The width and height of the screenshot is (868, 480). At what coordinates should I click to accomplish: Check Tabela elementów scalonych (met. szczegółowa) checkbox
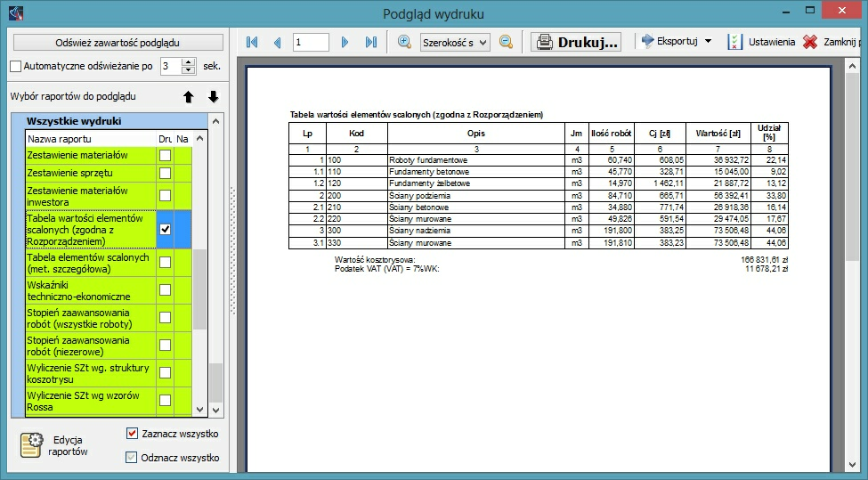[x=165, y=263]
